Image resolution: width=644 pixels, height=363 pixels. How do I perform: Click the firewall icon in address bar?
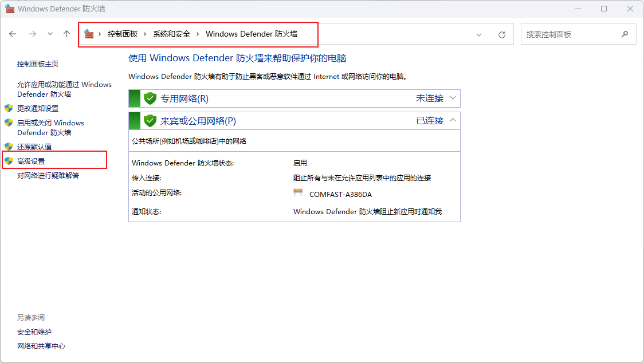[x=89, y=34]
